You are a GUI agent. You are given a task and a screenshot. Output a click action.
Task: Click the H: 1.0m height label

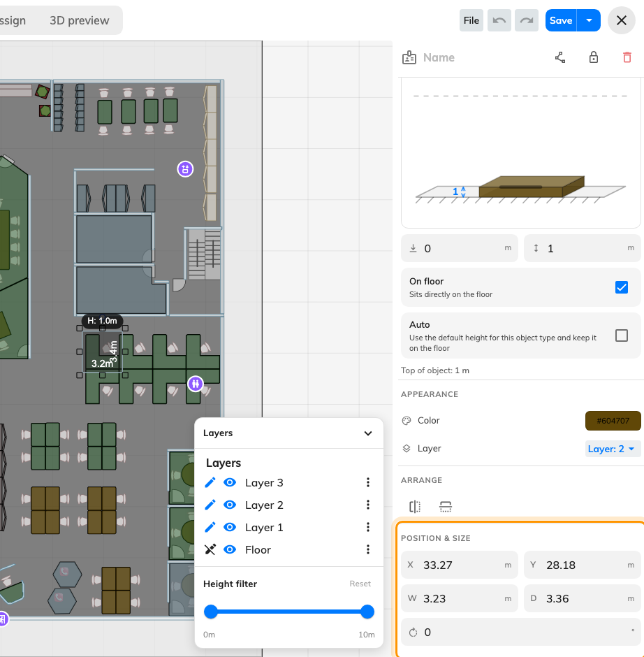102,321
